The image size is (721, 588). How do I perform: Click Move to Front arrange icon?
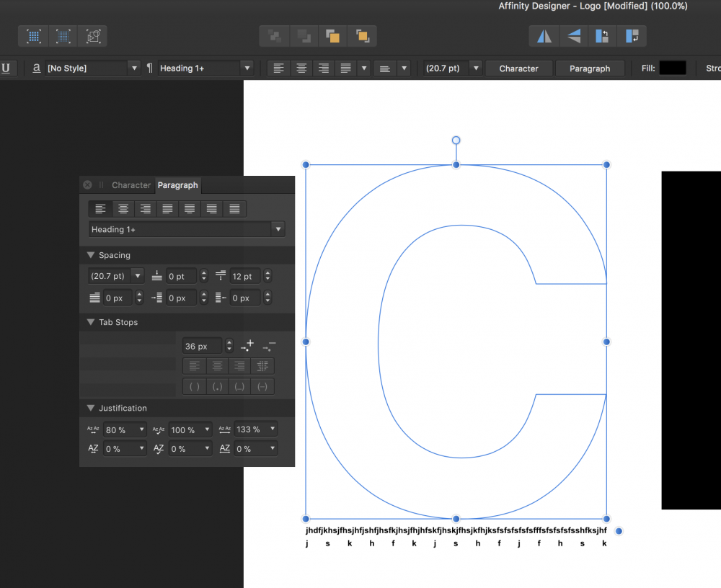tap(362, 36)
